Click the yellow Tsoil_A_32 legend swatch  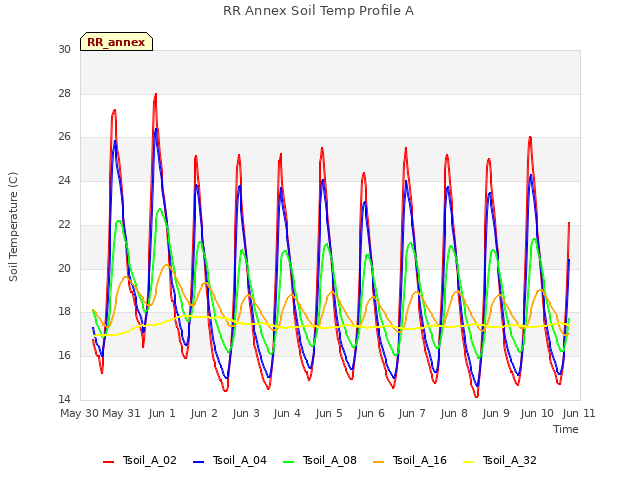click(469, 462)
